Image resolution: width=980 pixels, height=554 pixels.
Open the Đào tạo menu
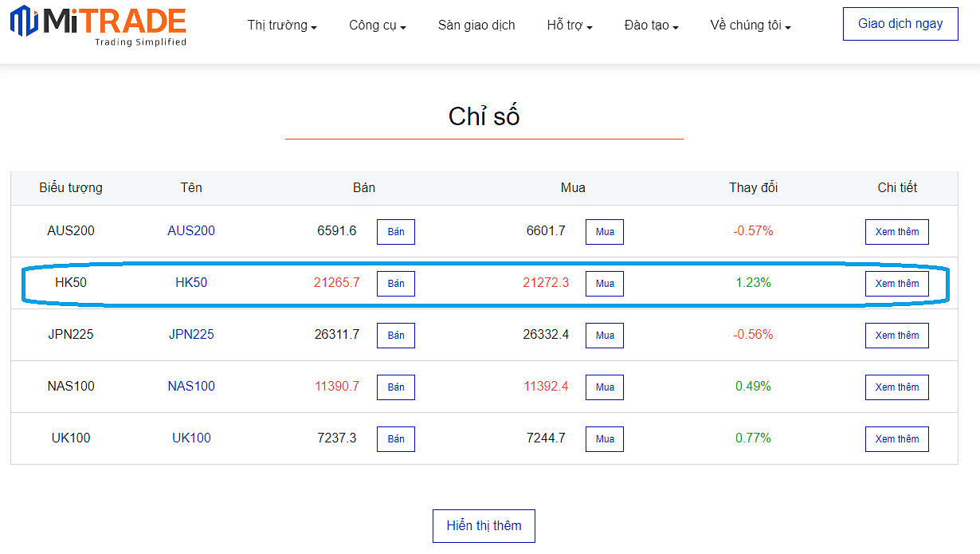(x=651, y=26)
